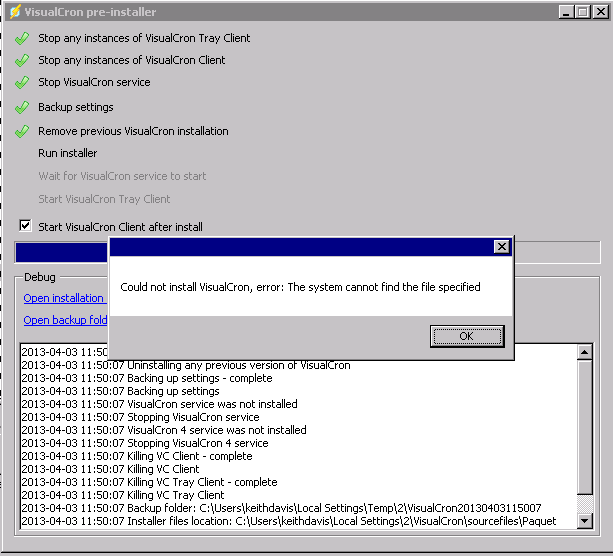
Task: Click checkmark next to Stop VisualCron Client instances
Action: [22, 60]
